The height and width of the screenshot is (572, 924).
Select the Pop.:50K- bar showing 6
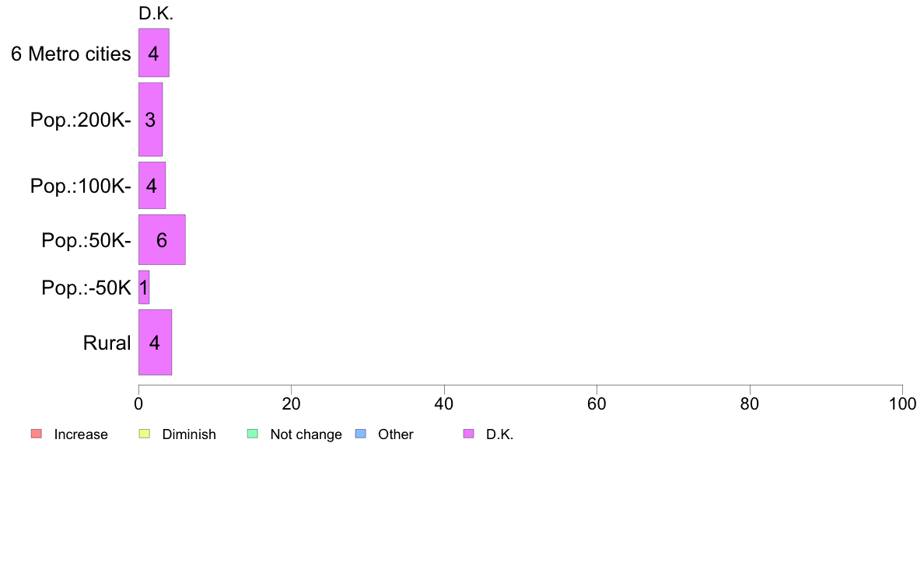coord(162,239)
